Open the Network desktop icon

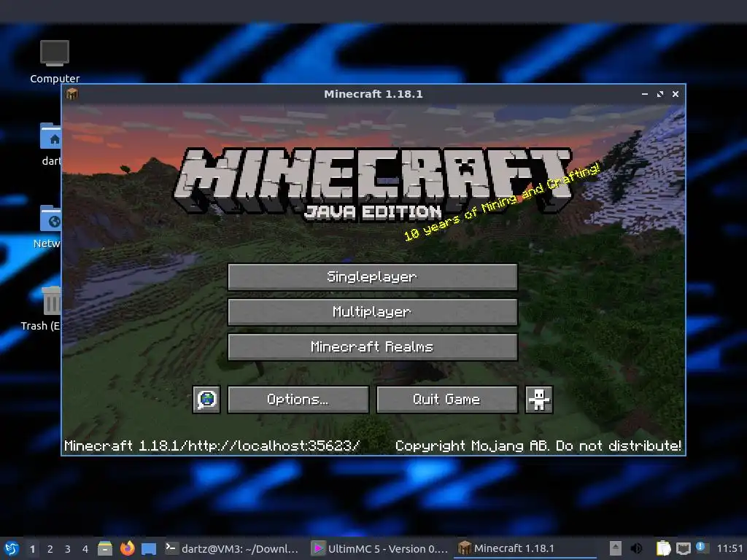pyautogui.click(x=47, y=227)
